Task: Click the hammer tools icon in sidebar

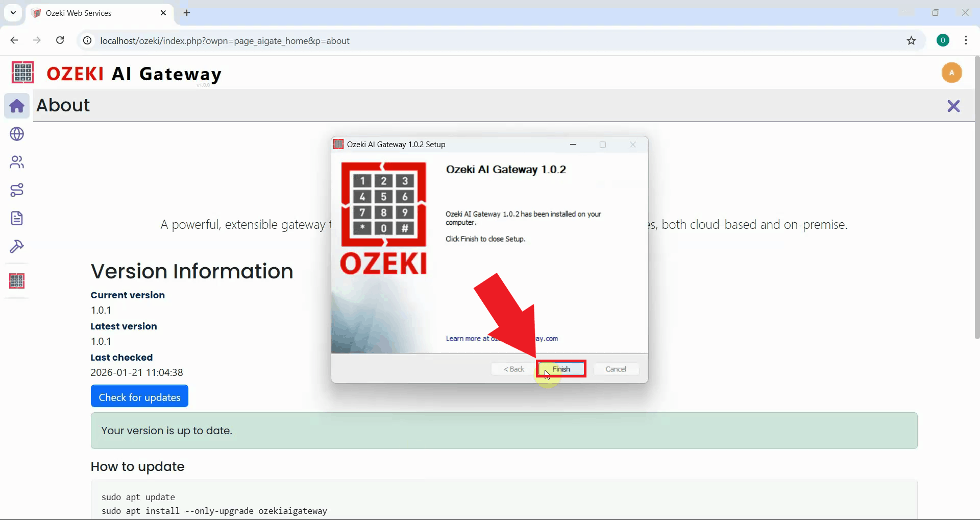Action: tap(17, 247)
